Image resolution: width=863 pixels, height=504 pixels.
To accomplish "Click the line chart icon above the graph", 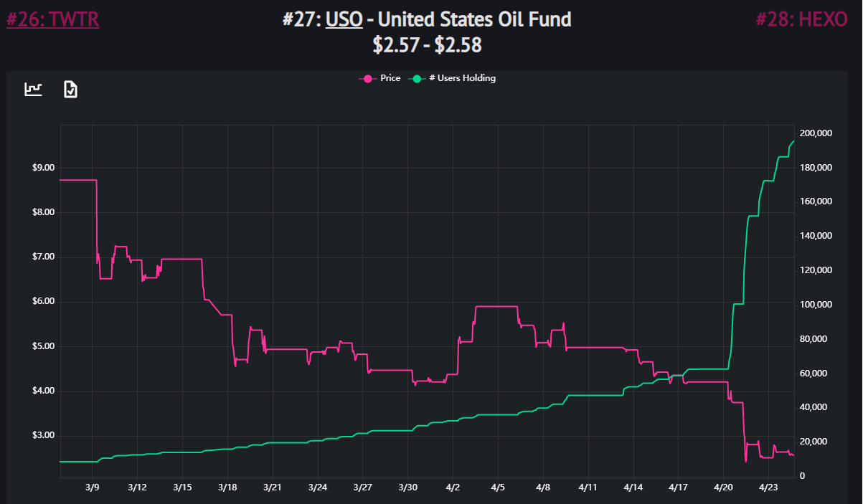I will 34,89.
